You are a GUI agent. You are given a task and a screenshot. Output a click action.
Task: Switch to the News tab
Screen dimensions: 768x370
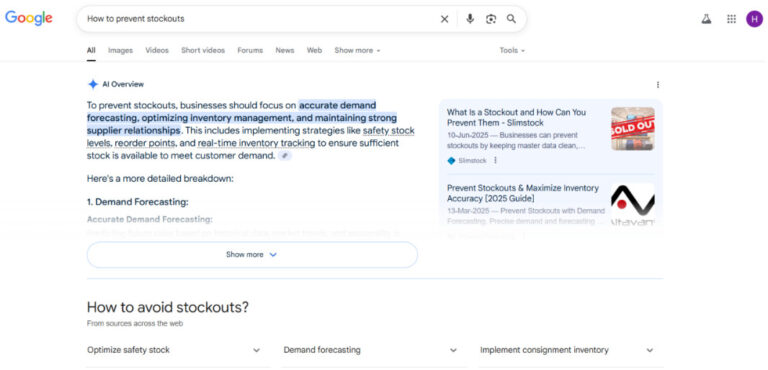[285, 50]
